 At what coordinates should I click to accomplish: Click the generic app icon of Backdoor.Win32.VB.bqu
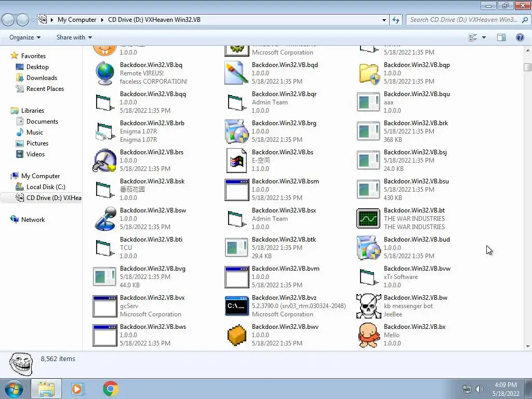click(x=368, y=102)
